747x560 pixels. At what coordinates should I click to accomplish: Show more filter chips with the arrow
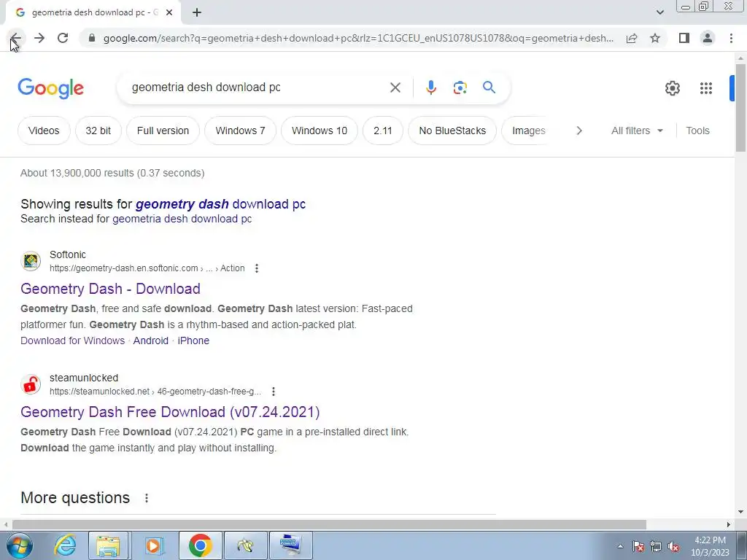(x=578, y=131)
